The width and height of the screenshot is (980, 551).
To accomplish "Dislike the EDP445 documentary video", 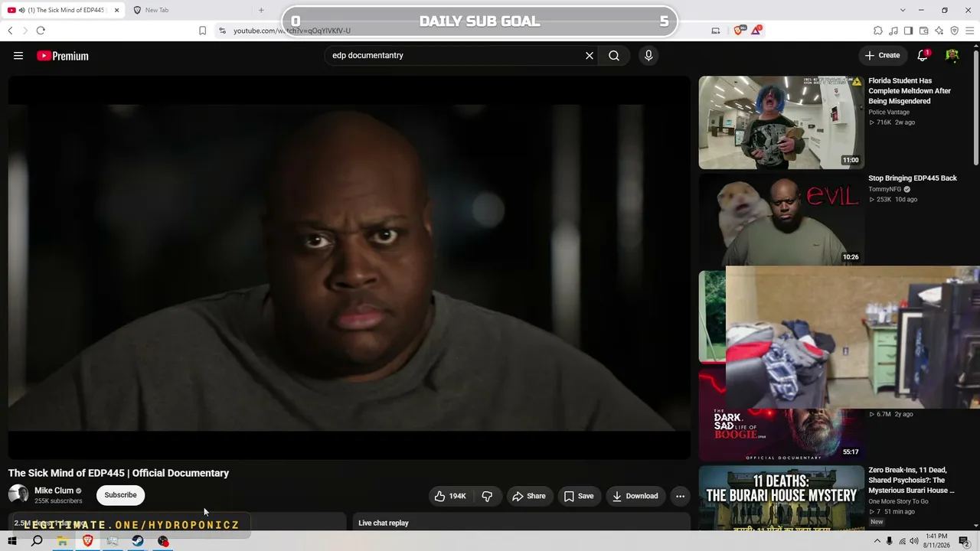I will [x=487, y=496].
